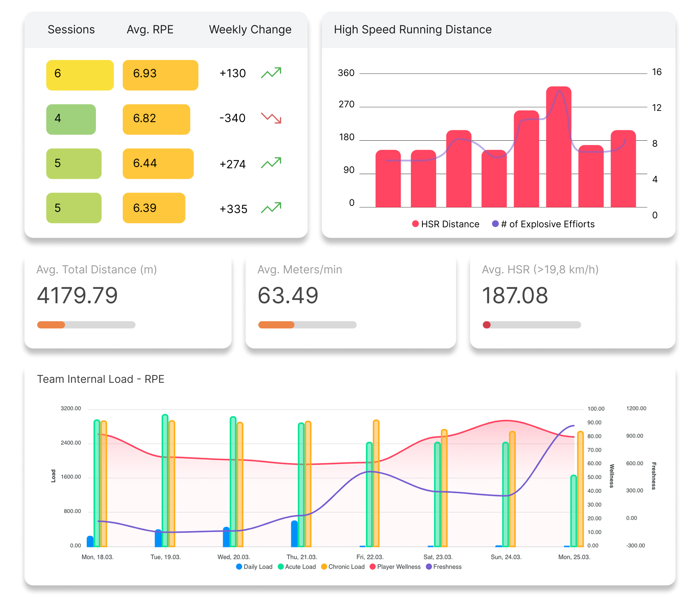Image resolution: width=700 pixels, height=597 pixels.
Task: Switch to the Sessions column header
Action: (71, 29)
